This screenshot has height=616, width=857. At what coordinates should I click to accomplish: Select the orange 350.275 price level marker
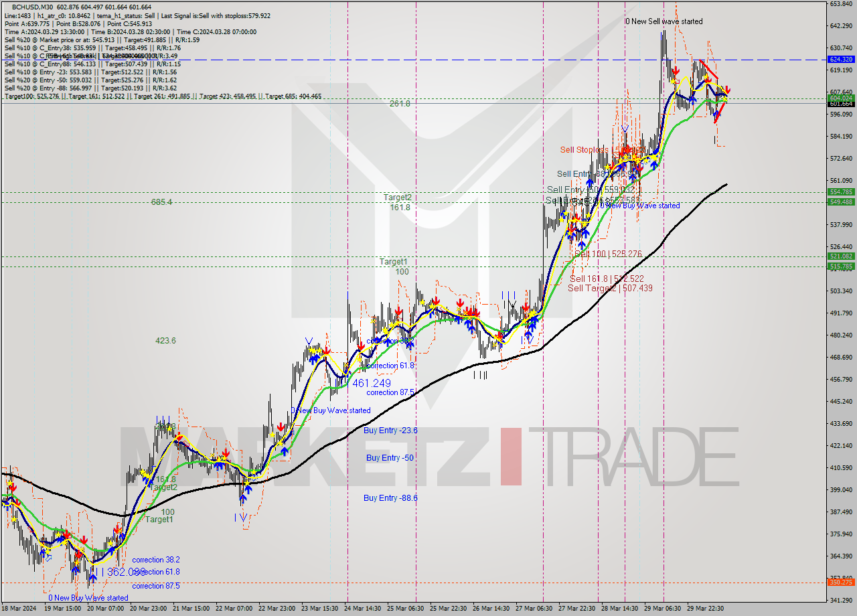tap(842, 582)
